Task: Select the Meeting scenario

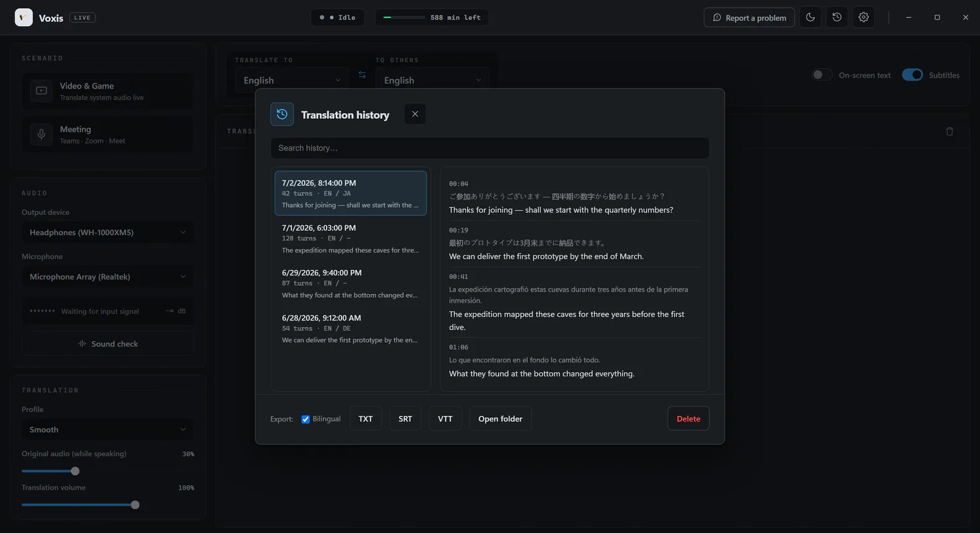Action: (x=108, y=134)
